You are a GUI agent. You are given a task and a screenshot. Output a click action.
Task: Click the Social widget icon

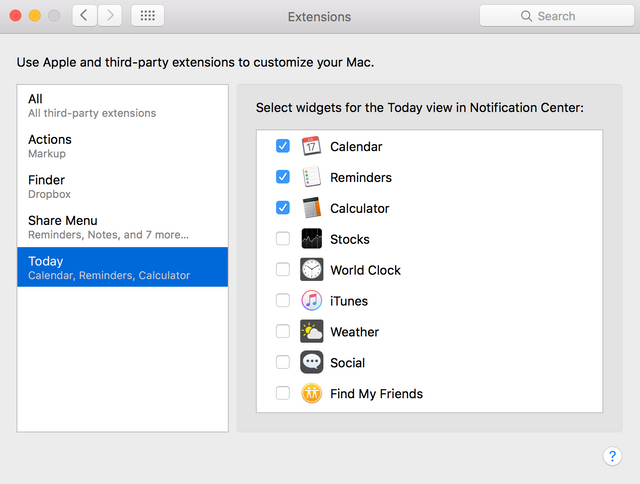tap(311, 362)
